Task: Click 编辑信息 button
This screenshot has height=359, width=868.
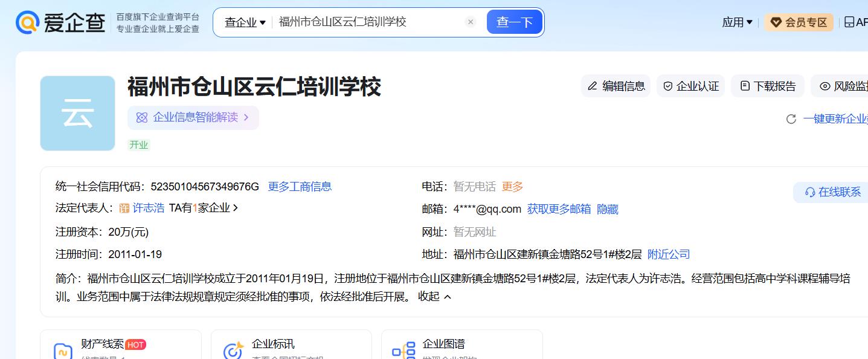Action: 616,86
